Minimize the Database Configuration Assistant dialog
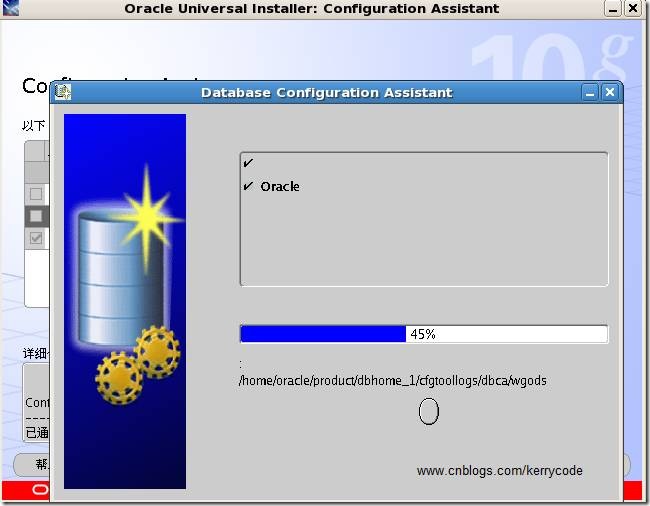 (x=589, y=92)
